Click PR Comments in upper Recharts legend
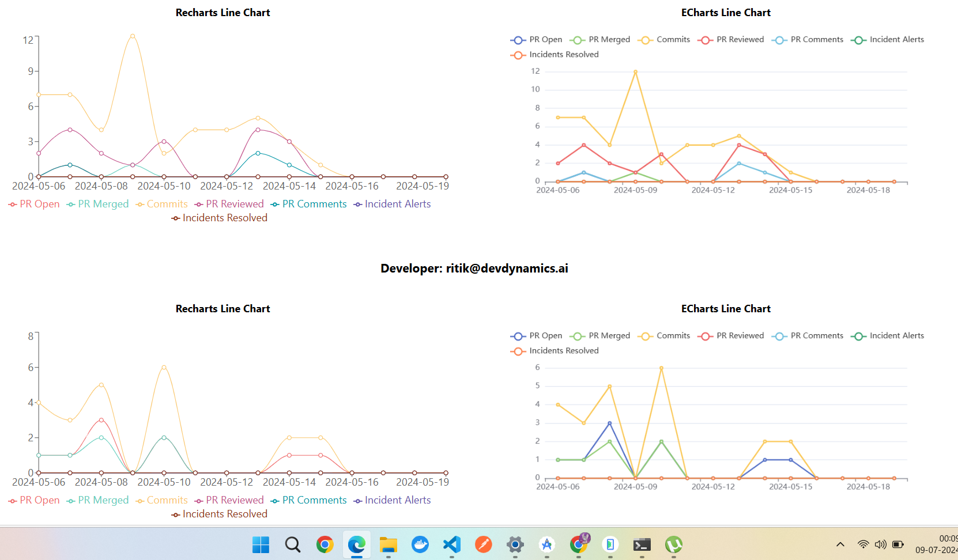958x560 pixels. coord(309,204)
